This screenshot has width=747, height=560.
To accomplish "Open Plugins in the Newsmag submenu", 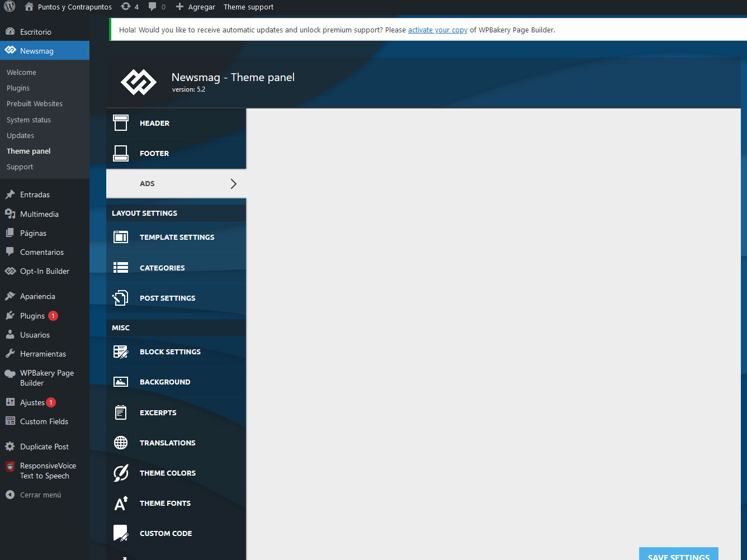I will point(18,88).
